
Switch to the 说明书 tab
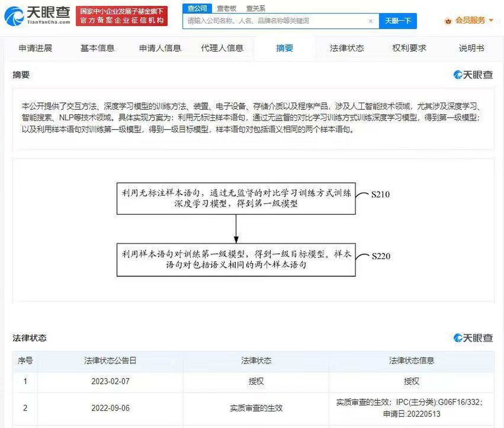click(471, 48)
